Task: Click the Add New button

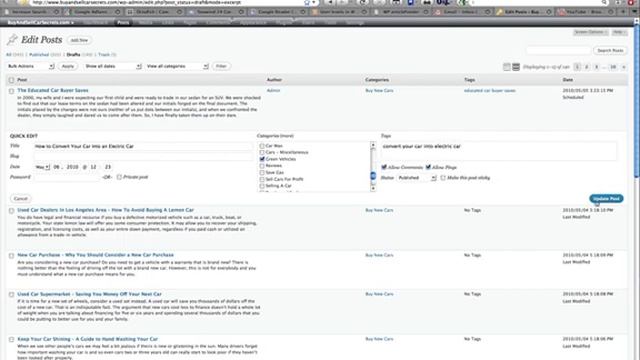Action: (x=79, y=40)
